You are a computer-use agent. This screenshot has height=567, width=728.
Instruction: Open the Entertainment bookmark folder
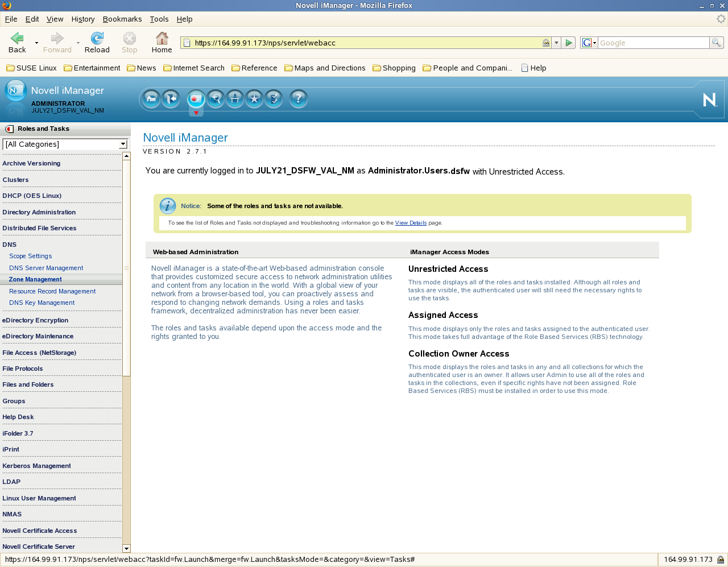coord(92,68)
